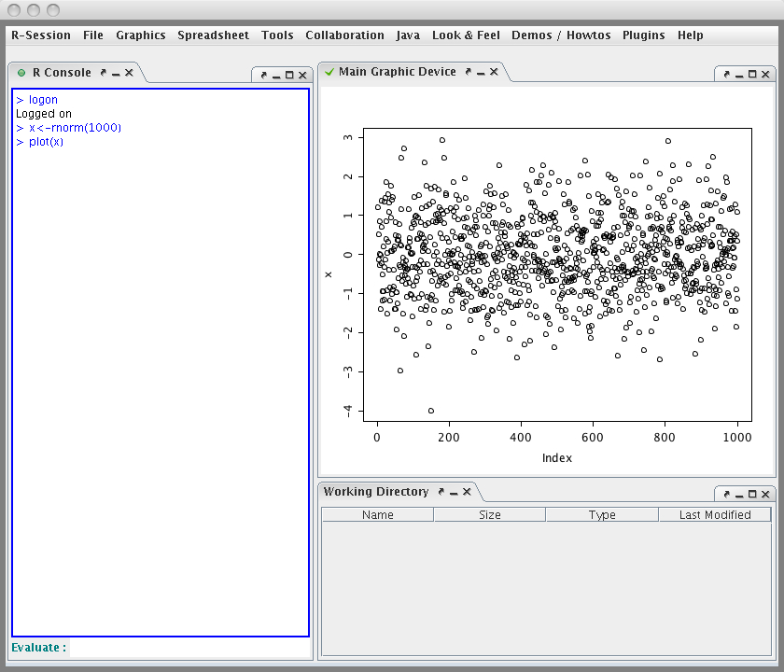Show the Plugins menu
This screenshot has height=672, width=784.
point(643,35)
